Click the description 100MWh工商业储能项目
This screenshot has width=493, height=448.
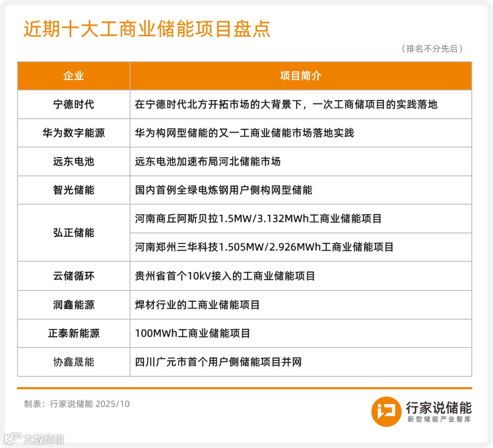193,333
